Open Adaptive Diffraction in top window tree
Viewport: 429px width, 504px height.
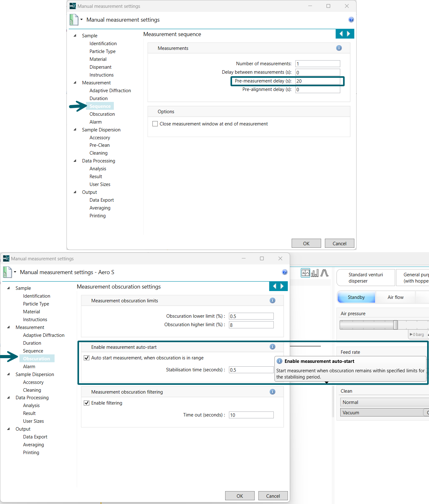click(110, 91)
